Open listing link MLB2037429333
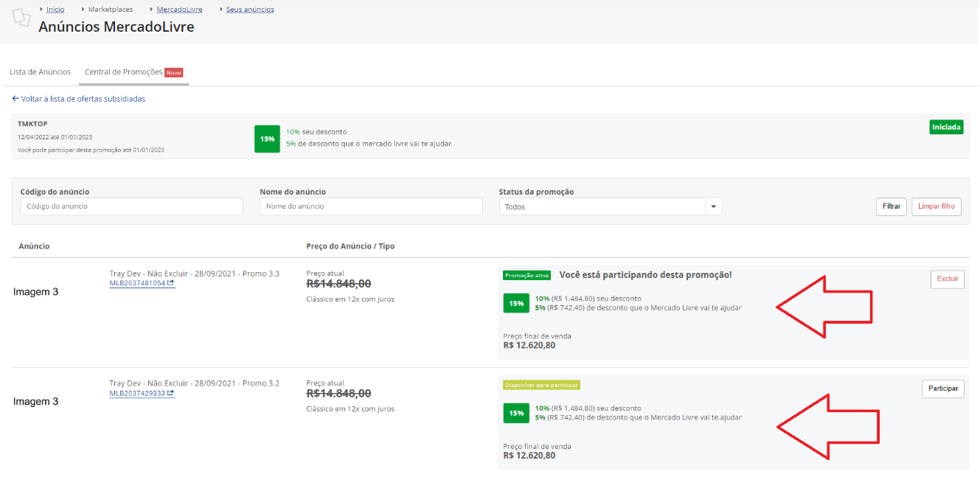 tap(137, 393)
